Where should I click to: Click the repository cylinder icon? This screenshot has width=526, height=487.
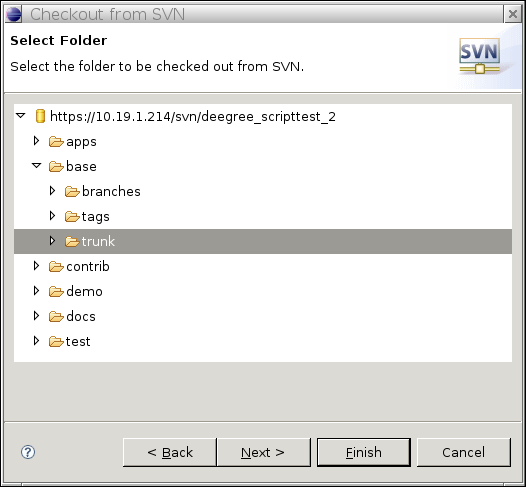pyautogui.click(x=40, y=116)
